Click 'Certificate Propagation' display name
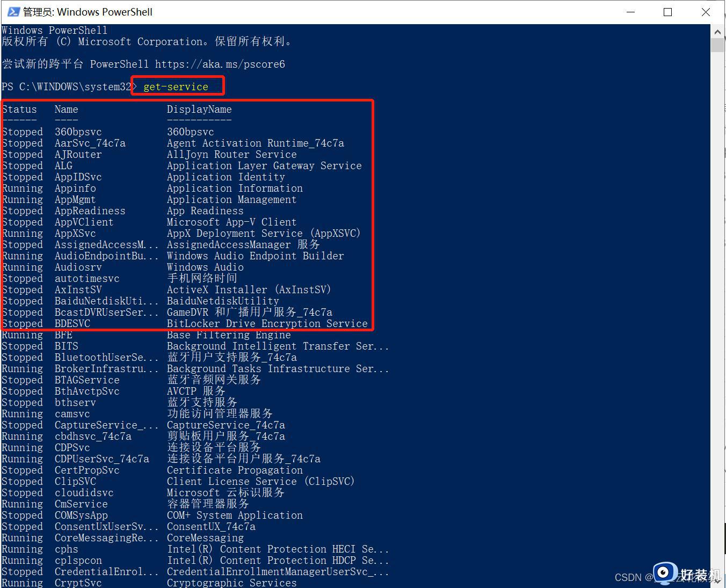The image size is (726, 588). [235, 470]
